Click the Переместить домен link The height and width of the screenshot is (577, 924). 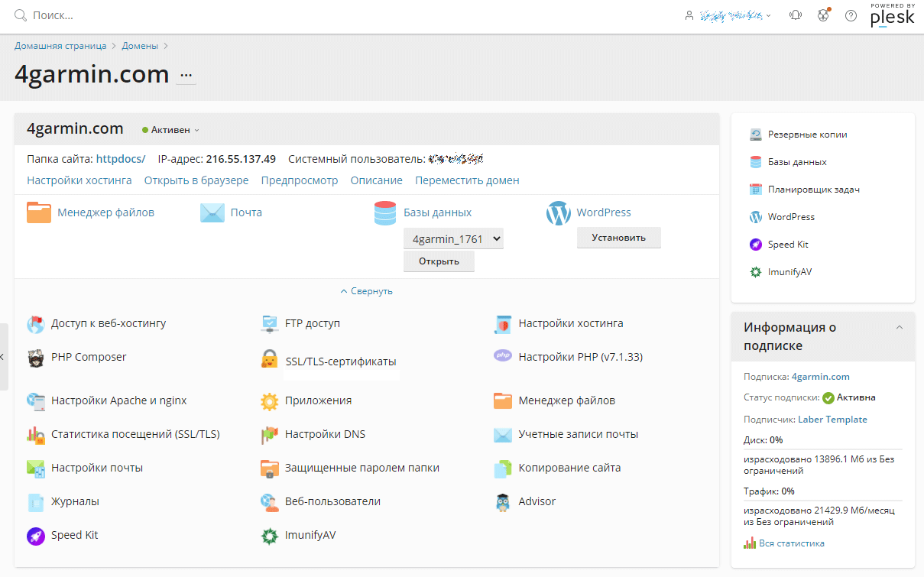tap(467, 180)
